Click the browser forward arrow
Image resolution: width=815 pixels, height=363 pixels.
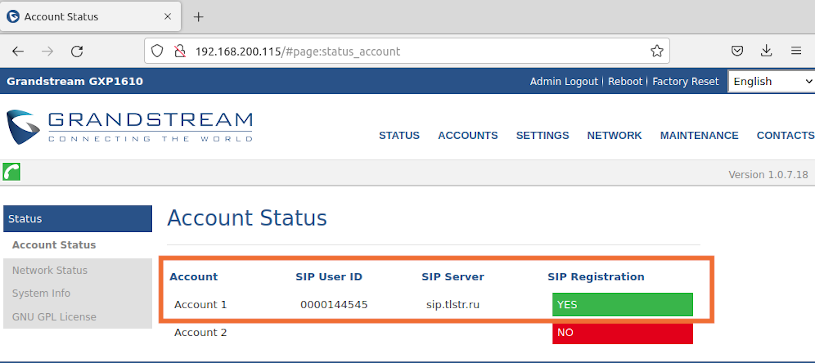48,51
